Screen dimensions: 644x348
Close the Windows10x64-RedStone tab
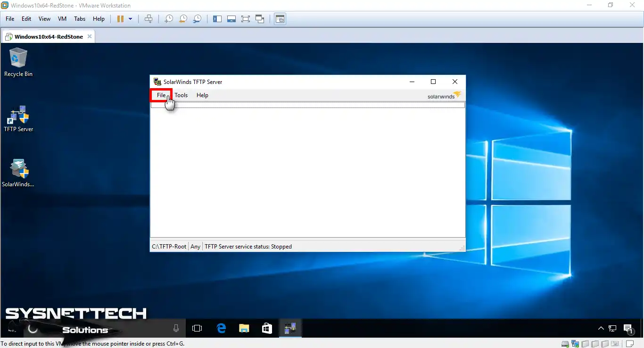coord(90,36)
